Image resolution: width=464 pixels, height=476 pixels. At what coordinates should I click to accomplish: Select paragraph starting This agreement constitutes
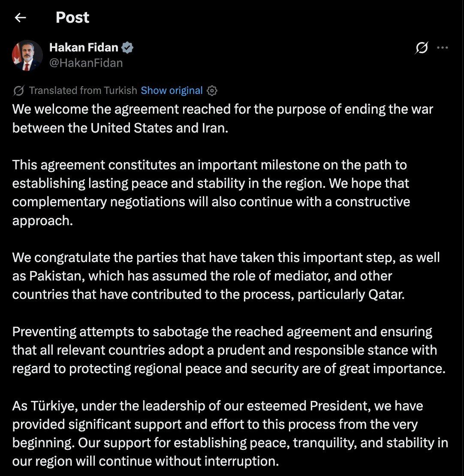211,193
